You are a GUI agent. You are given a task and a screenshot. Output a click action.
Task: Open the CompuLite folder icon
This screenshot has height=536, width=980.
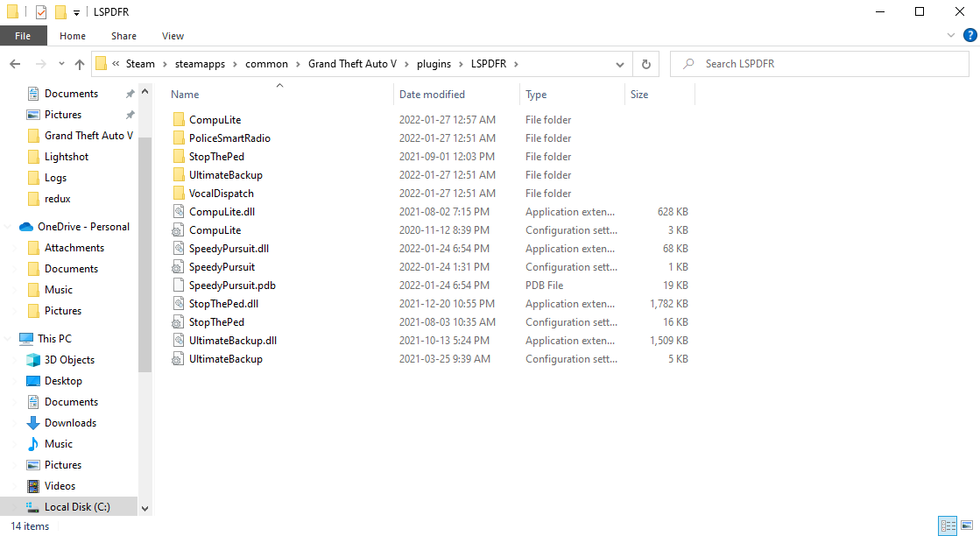[x=179, y=119]
